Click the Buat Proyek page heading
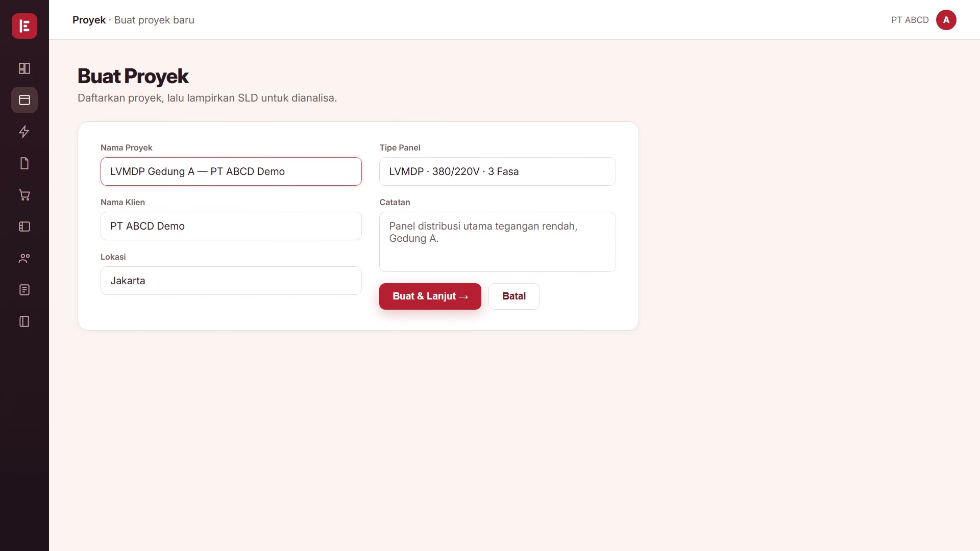Screen dimensions: 980x551 click(133, 77)
